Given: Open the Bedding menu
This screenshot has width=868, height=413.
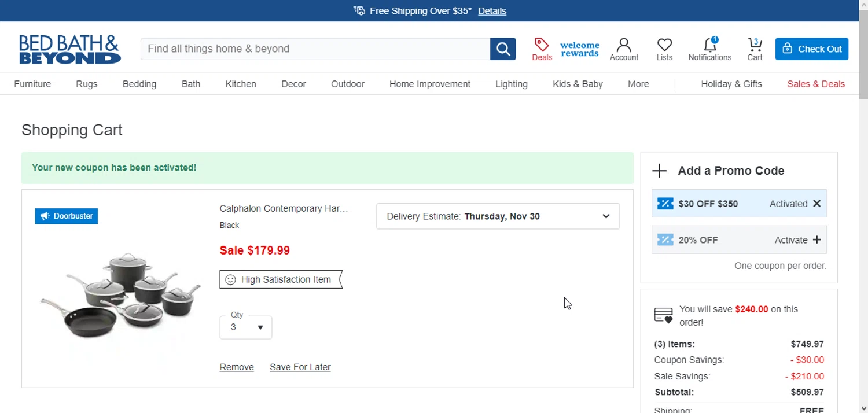Looking at the screenshot, I should tap(139, 84).
